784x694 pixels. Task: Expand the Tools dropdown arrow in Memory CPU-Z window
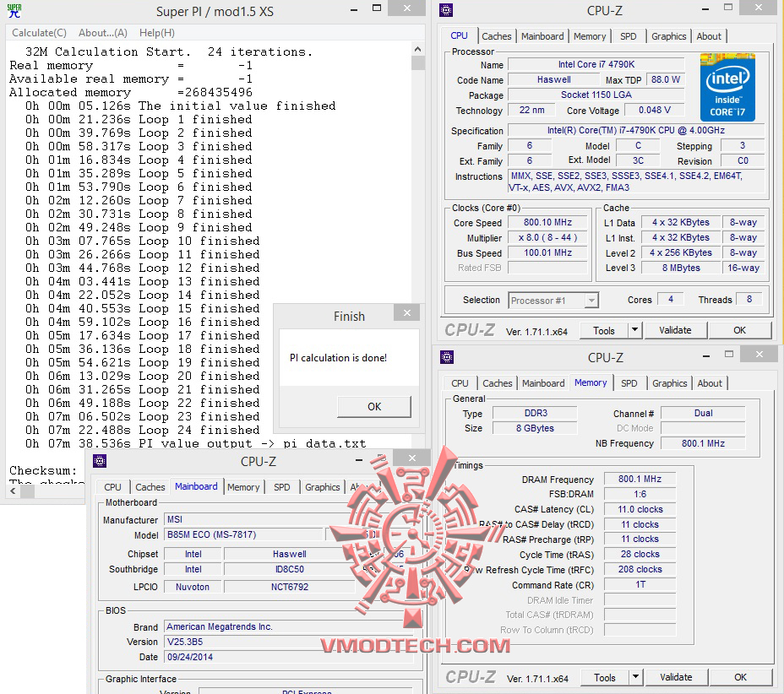point(636,677)
